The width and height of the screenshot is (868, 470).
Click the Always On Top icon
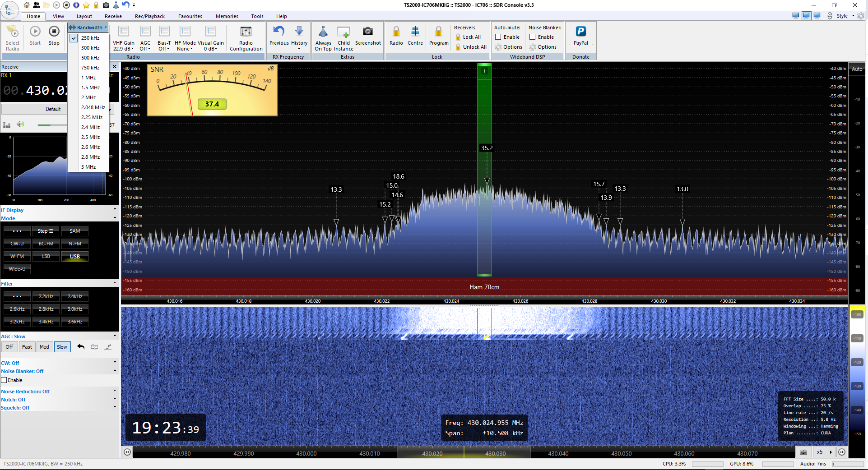click(x=323, y=32)
